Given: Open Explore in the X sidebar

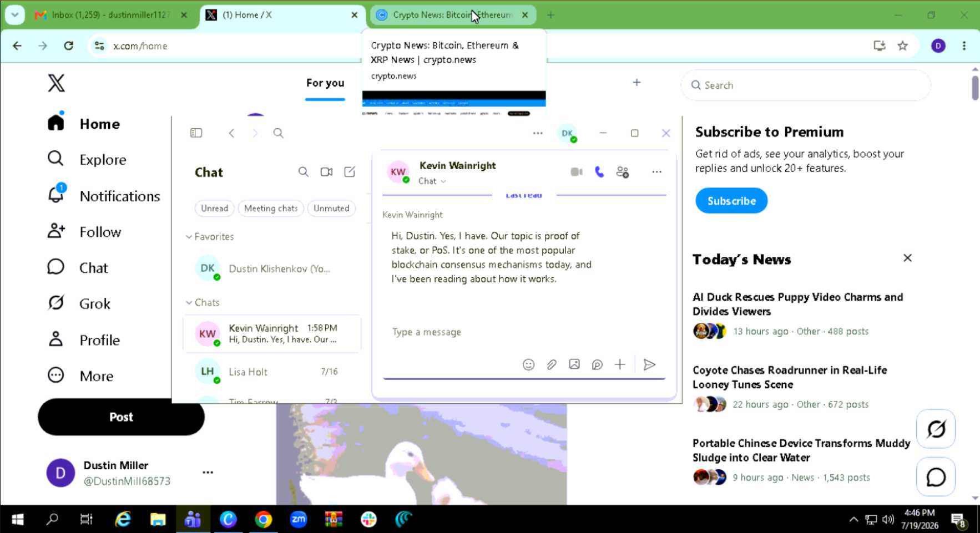Looking at the screenshot, I should tap(87, 160).
